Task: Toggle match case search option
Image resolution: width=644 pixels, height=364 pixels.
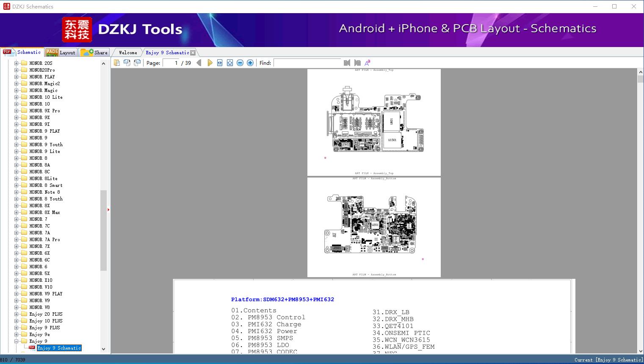Action: coord(368,63)
